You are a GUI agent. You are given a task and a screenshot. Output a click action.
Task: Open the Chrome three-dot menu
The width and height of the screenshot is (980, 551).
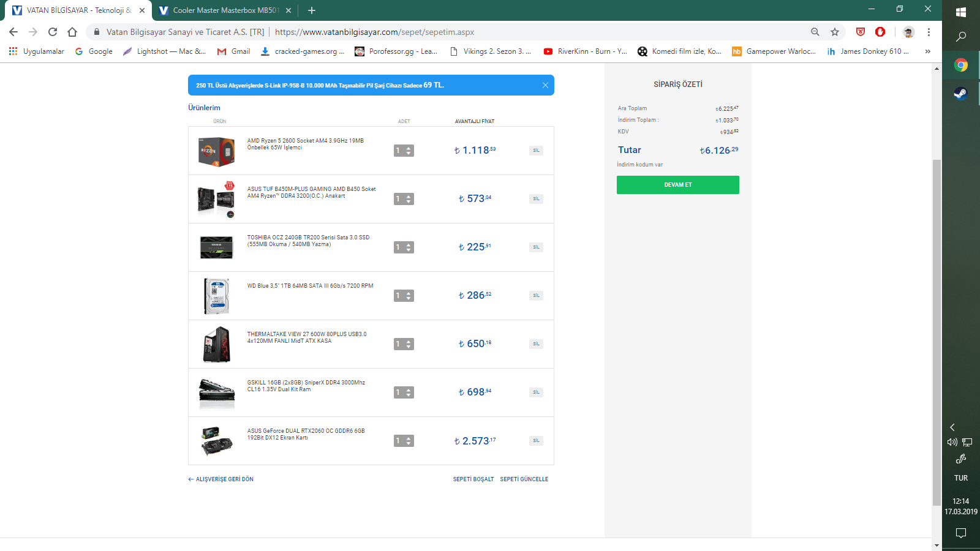(x=929, y=32)
